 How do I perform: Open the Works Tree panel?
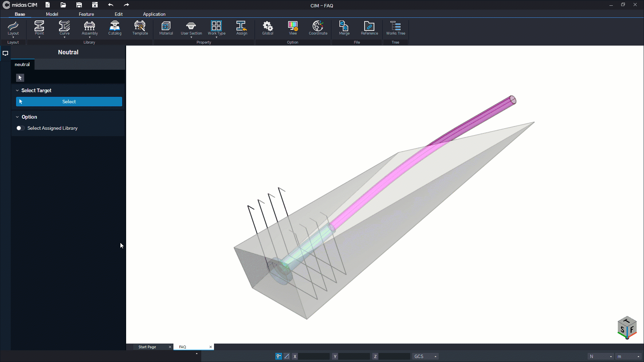[x=395, y=28]
